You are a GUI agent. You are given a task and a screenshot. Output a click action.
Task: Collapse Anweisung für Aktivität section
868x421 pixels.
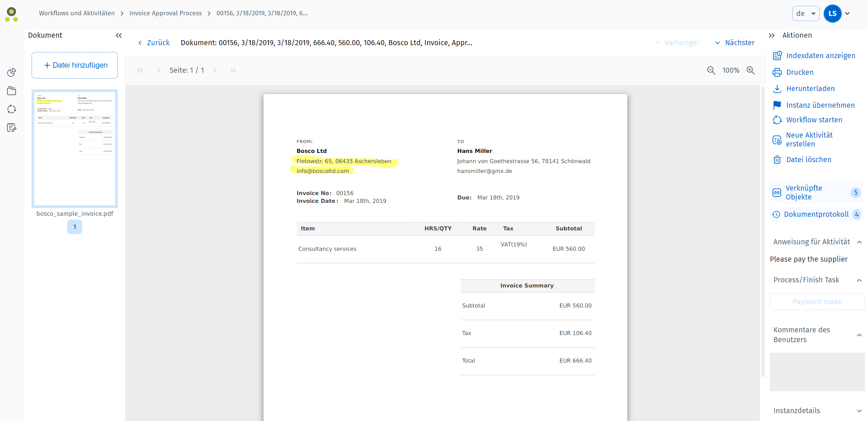point(859,242)
